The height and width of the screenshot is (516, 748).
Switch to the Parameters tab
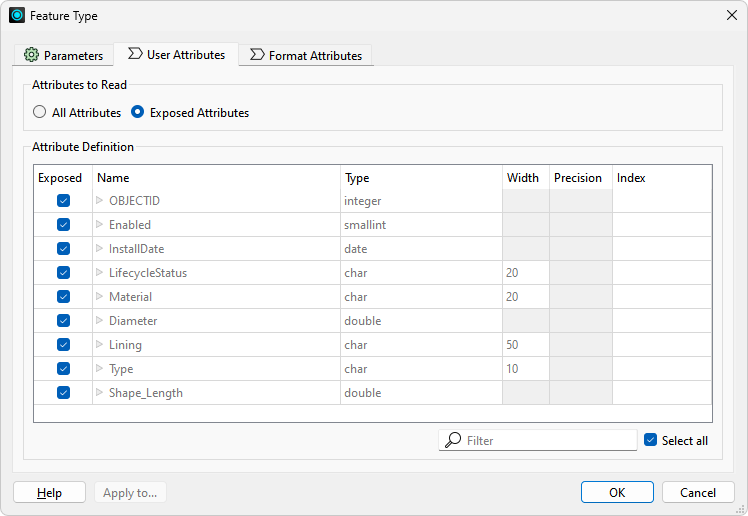click(63, 55)
